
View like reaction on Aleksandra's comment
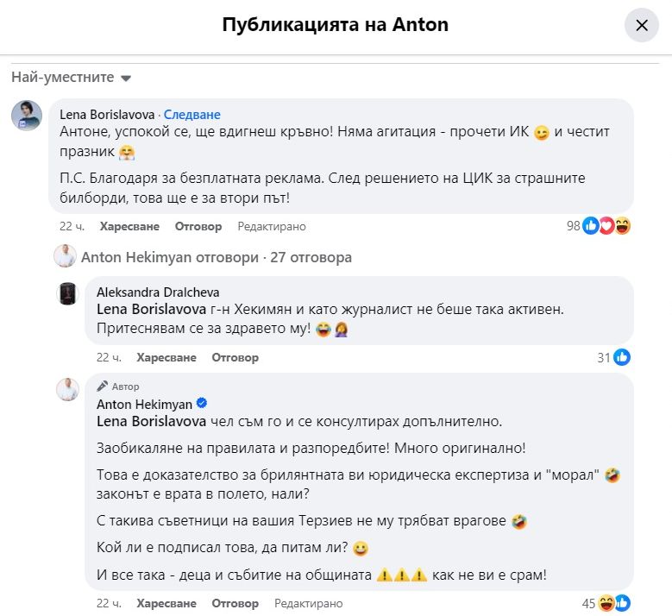point(622,357)
